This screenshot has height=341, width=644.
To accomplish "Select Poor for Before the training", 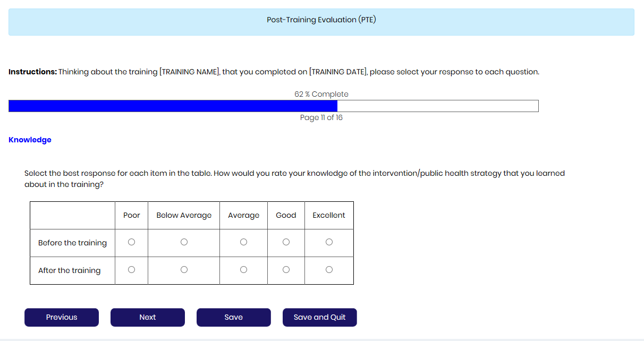I will tap(131, 242).
